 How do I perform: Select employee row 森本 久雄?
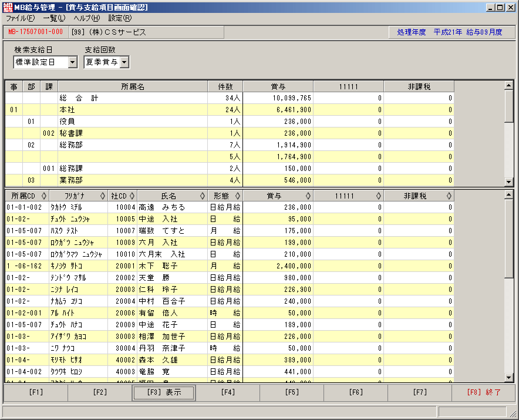[230, 360]
